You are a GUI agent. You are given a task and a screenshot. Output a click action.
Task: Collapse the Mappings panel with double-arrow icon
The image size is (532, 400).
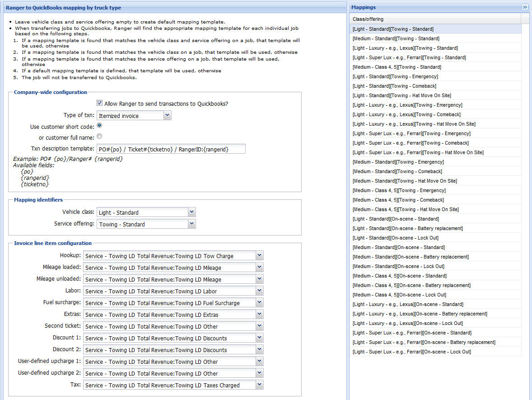pyautogui.click(x=525, y=7)
